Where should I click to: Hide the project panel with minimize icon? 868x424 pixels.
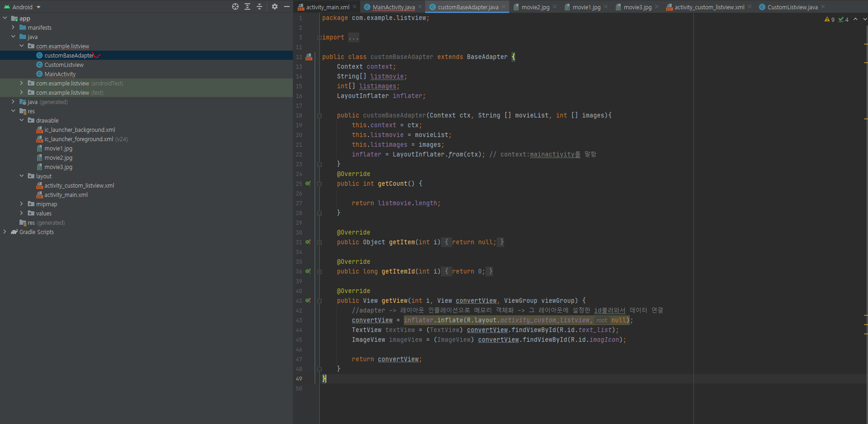[287, 7]
